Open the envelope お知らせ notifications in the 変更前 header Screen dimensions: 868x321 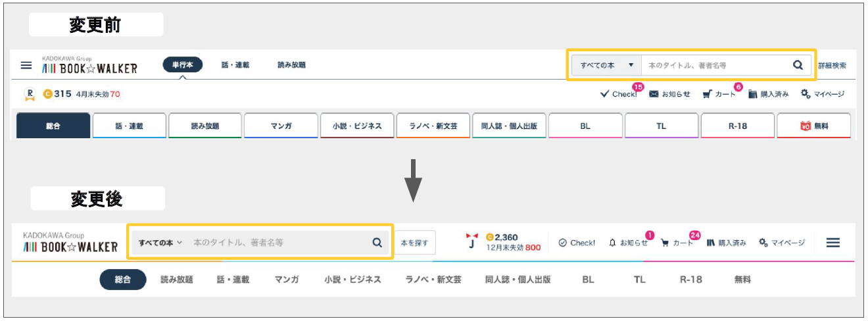tap(669, 94)
